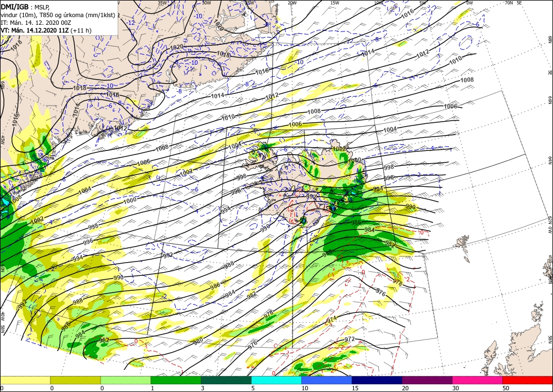Click the '20W' longitude label at top
This screenshot has height=392, width=553.
(x=292, y=3)
